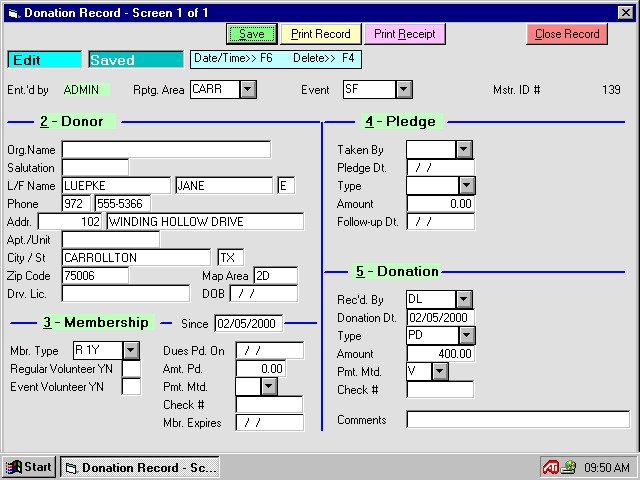This screenshot has height=480, width=640.
Task: Click the street field WINDING HOLLOW DRIVE
Action: [205, 222]
